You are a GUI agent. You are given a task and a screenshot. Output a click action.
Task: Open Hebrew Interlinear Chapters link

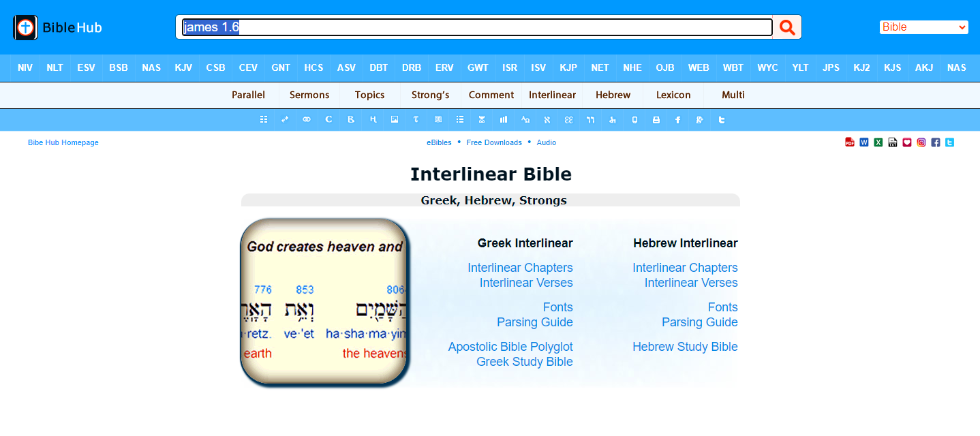click(x=685, y=268)
